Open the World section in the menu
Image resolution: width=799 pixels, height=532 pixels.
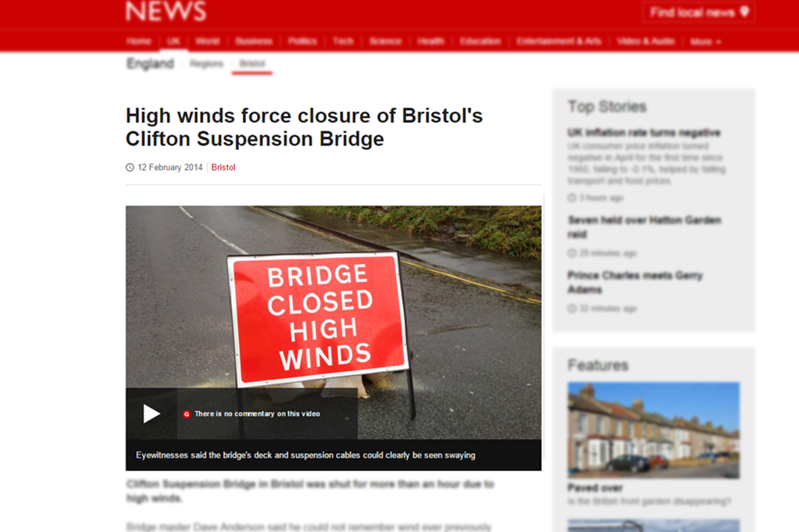208,41
